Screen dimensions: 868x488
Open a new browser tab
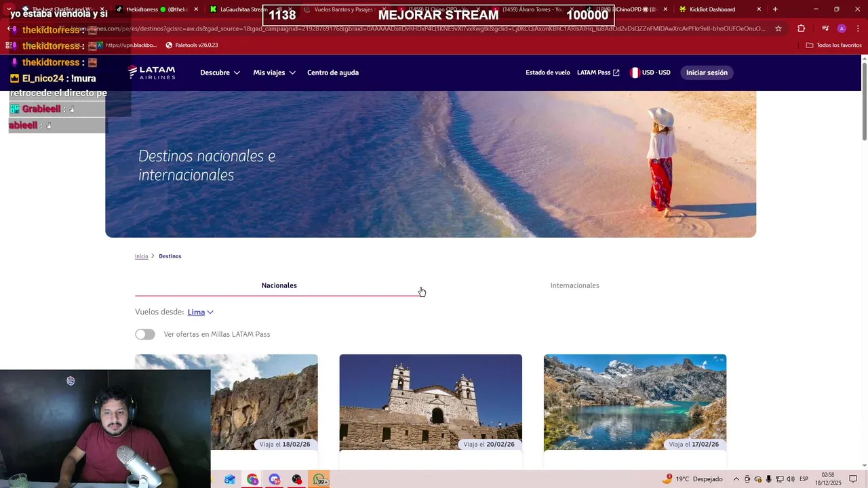tap(775, 9)
